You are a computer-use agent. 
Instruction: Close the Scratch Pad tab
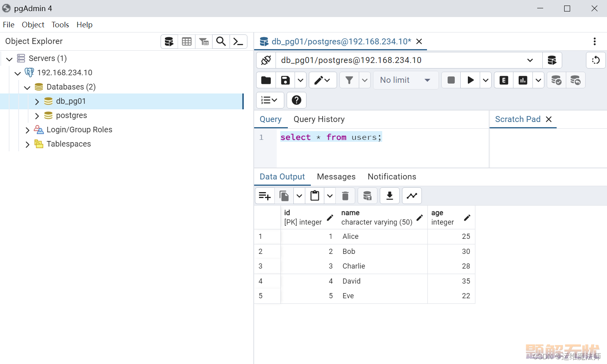549,119
